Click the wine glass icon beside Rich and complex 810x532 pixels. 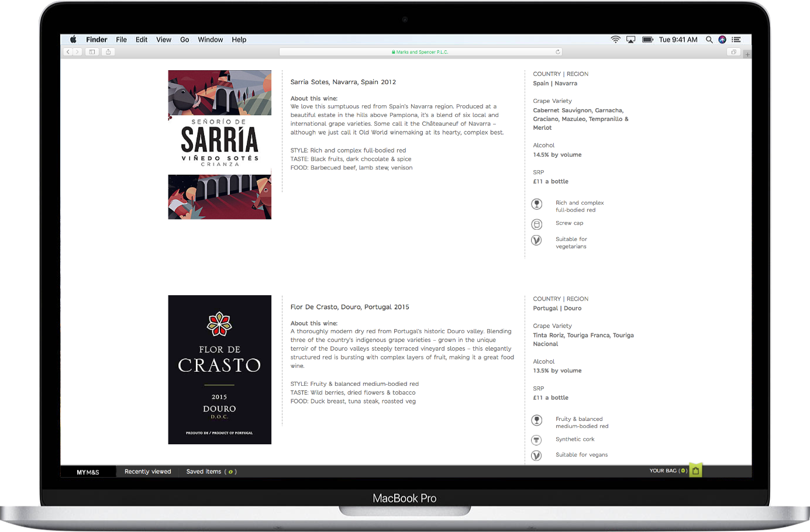537,204
